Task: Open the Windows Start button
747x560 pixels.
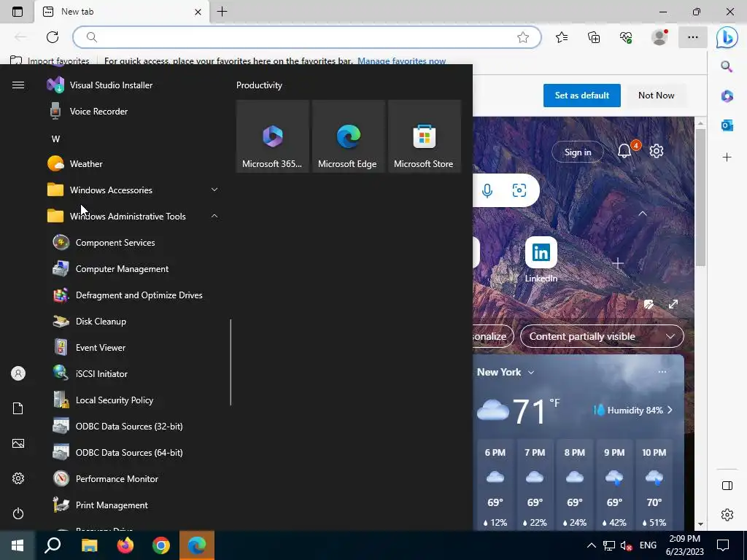Action: 18,545
